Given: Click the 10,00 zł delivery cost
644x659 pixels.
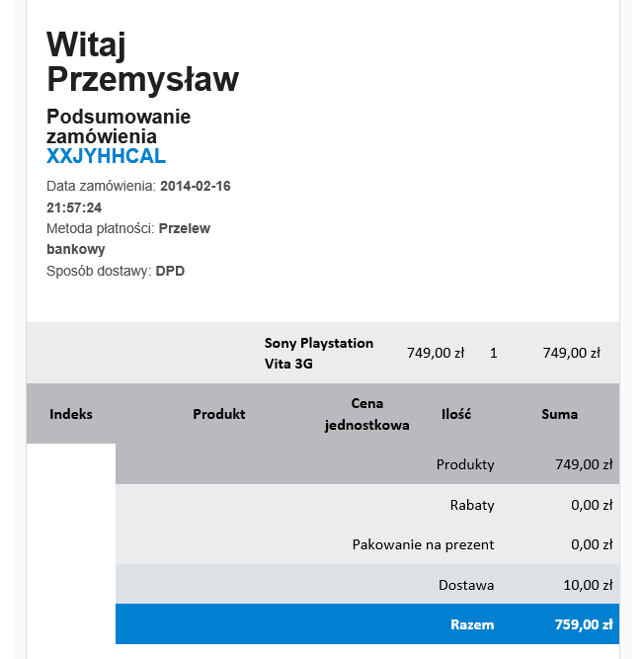Looking at the screenshot, I should (588, 585).
